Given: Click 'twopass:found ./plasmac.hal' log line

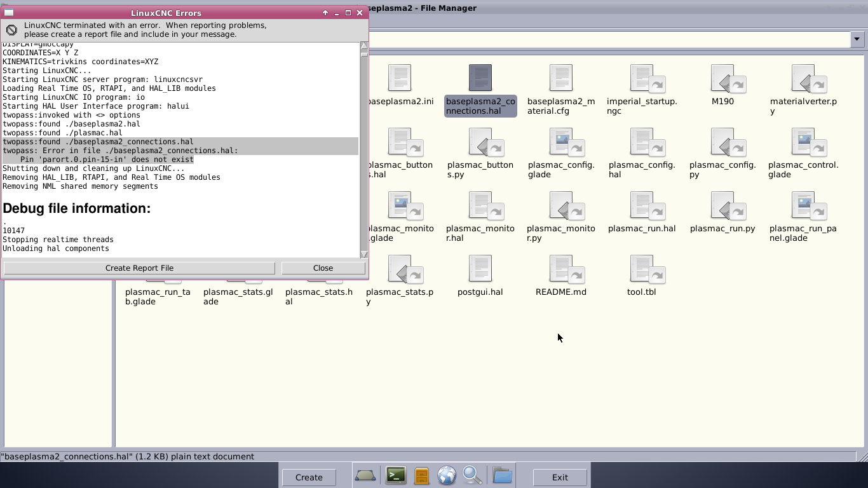Looking at the screenshot, I should point(62,133).
